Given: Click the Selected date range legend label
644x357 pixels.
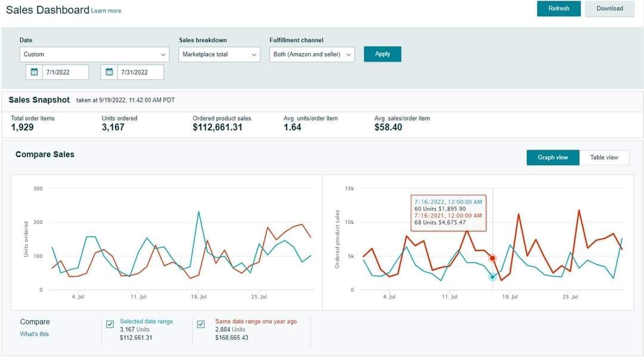Looking at the screenshot, I should pos(146,321).
